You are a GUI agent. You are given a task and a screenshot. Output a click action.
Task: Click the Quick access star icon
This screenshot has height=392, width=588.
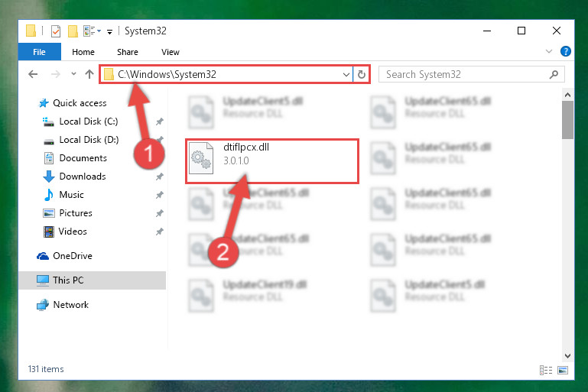[x=44, y=103]
